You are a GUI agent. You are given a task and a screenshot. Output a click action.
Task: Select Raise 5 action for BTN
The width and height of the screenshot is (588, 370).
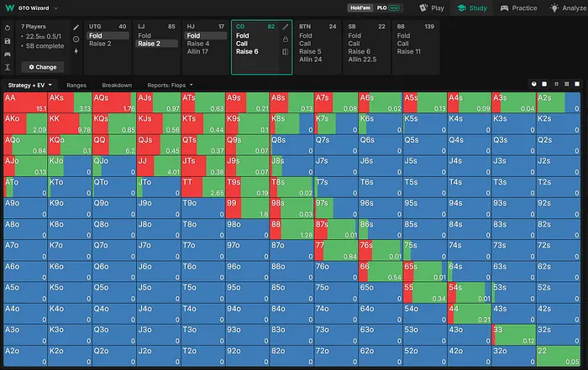(310, 51)
